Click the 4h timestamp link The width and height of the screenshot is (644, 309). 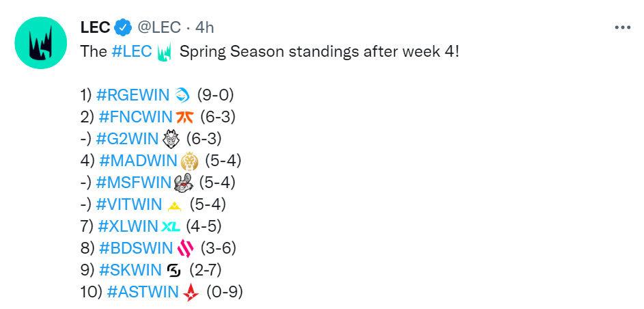point(204,27)
